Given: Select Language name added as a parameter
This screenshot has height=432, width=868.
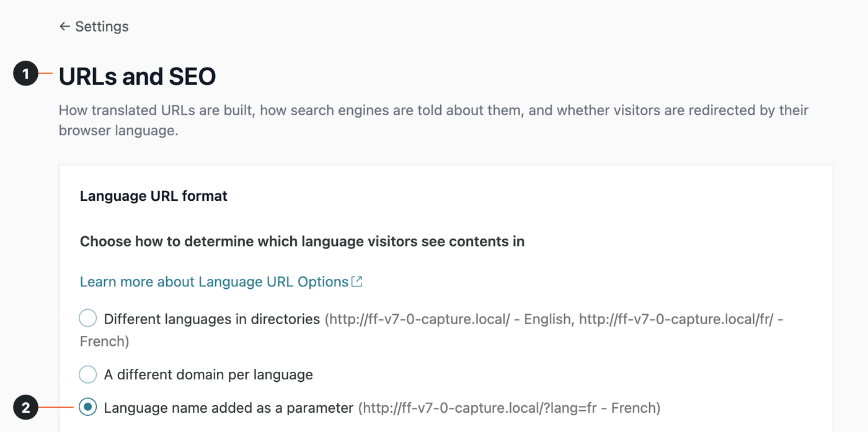Looking at the screenshot, I should pyautogui.click(x=88, y=407).
